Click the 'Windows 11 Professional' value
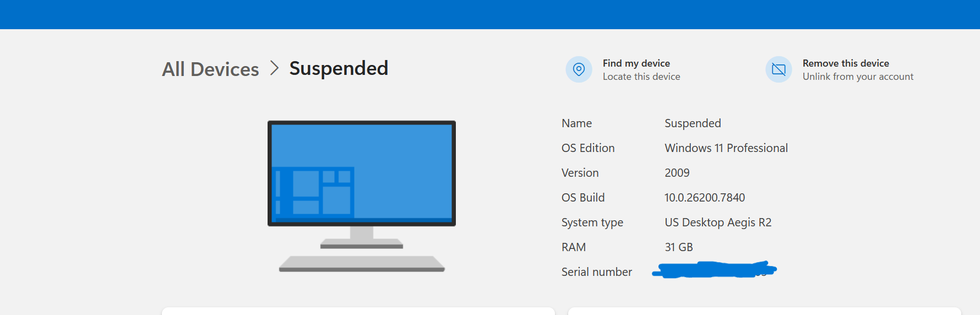This screenshot has width=980, height=315. (x=726, y=148)
